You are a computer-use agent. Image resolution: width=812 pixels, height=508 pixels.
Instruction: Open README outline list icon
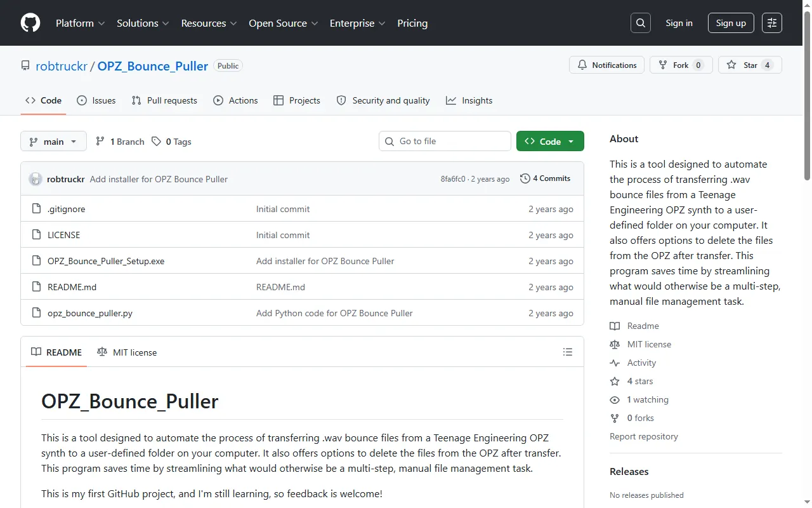click(568, 352)
